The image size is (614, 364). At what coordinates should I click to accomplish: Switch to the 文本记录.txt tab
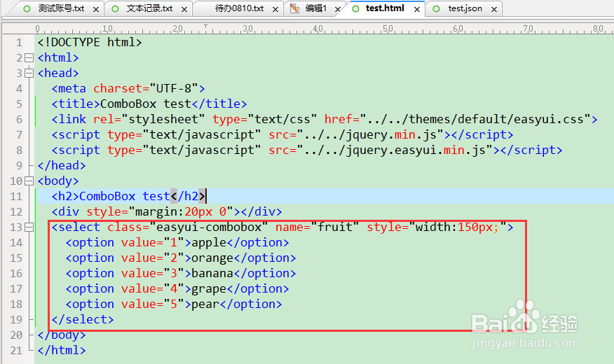149,8
